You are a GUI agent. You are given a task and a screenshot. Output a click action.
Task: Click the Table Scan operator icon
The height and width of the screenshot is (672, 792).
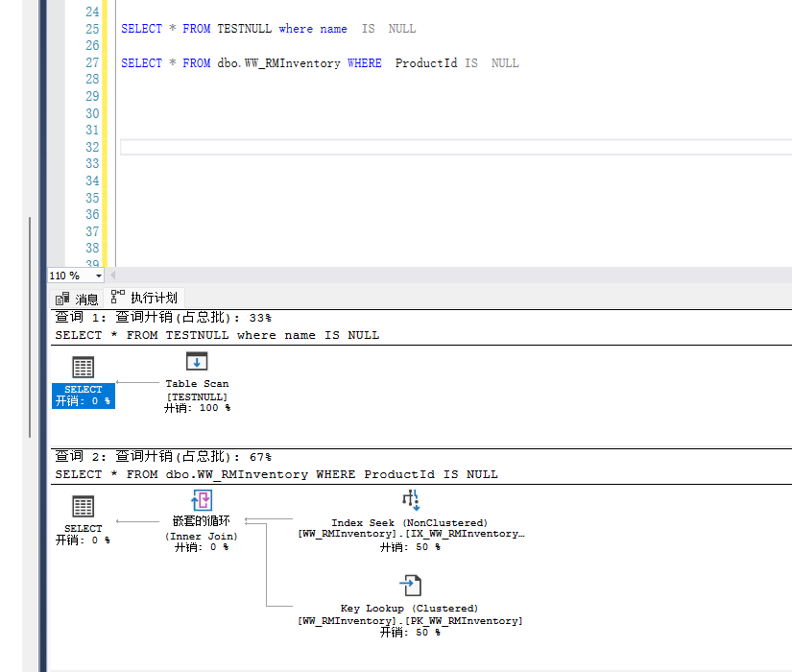[x=196, y=362]
